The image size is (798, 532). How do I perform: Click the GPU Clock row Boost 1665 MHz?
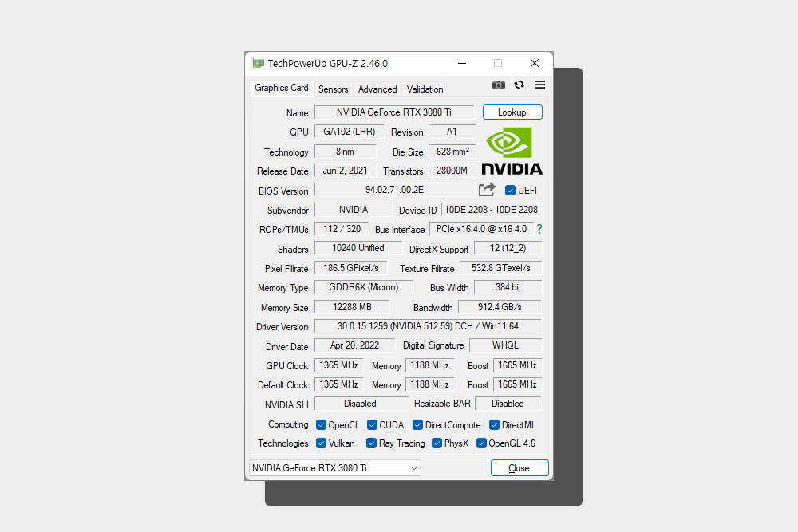(518, 365)
